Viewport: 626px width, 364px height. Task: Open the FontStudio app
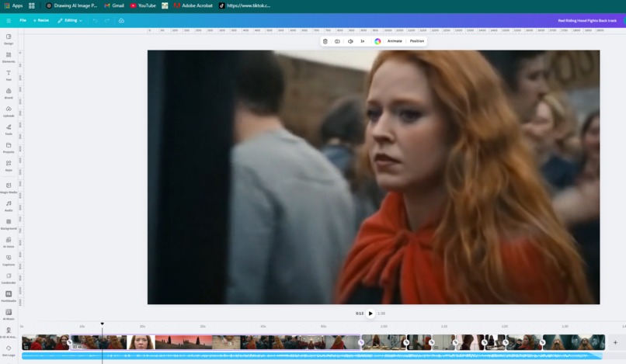[x=9, y=296]
